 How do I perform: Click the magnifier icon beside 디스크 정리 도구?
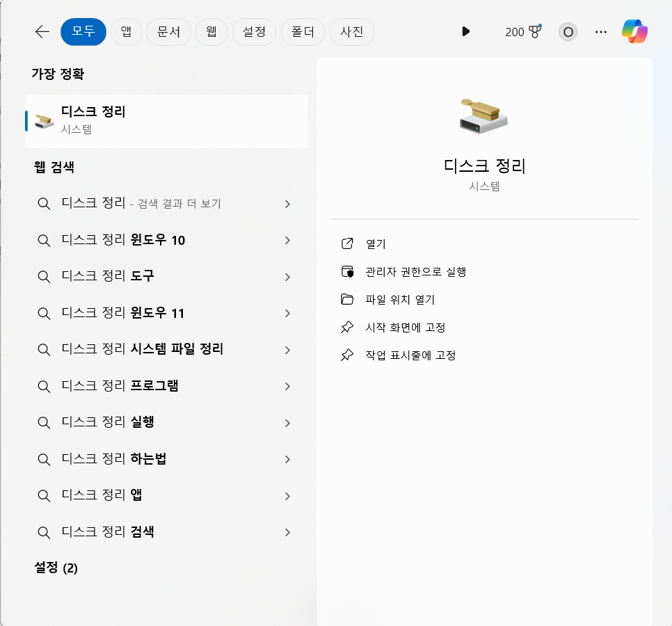click(x=44, y=277)
